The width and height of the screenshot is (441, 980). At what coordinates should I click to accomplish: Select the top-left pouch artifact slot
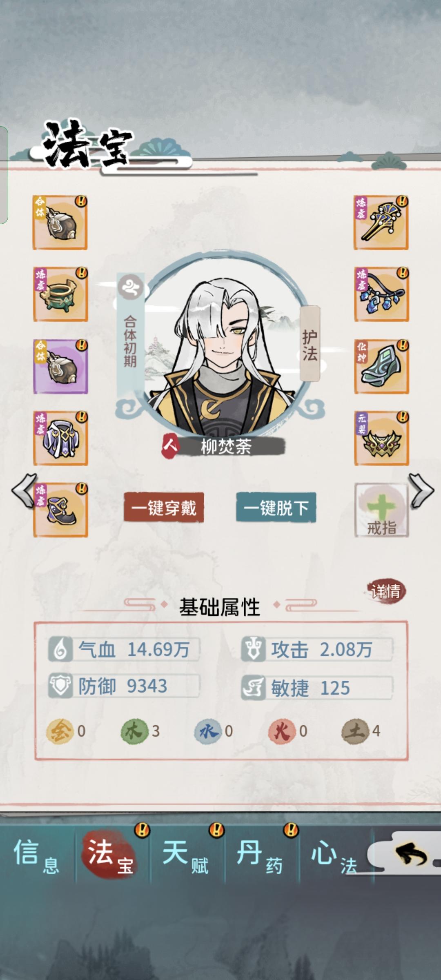tap(60, 223)
